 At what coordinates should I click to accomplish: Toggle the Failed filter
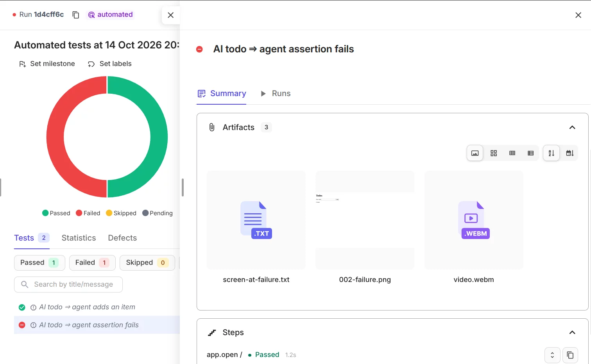pyautogui.click(x=92, y=263)
